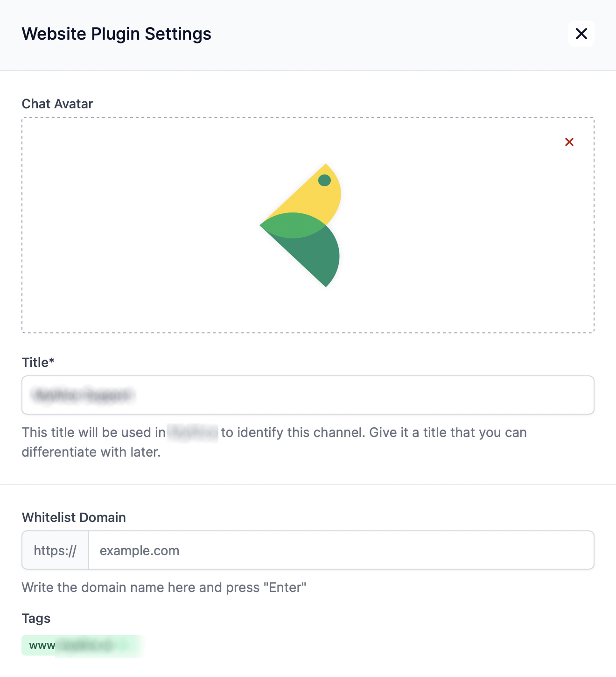
Task: Close the Website Plugin Settings dialog
Action: point(581,34)
